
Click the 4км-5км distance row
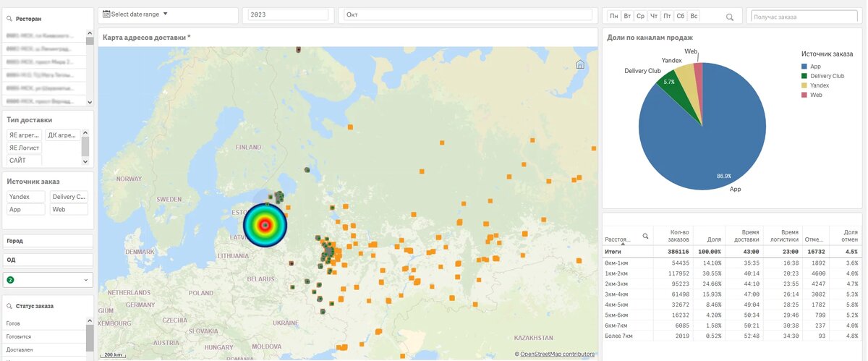732,305
